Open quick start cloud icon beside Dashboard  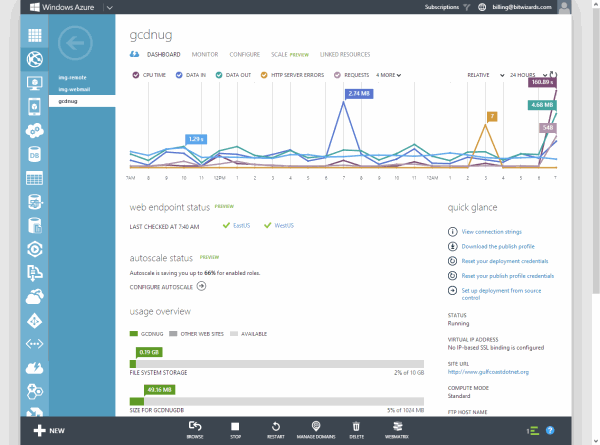[x=134, y=54]
